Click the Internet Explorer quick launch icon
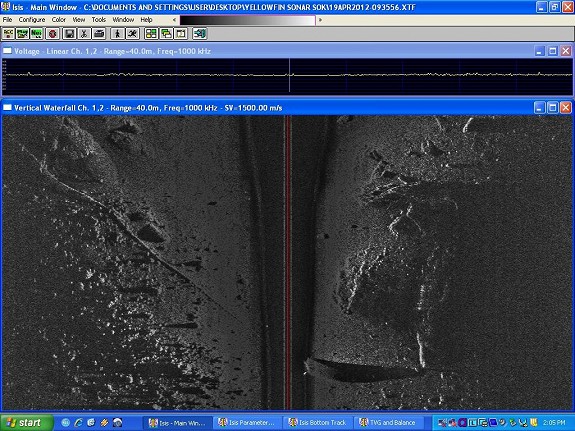This screenshot has width=575, height=431. [78, 423]
